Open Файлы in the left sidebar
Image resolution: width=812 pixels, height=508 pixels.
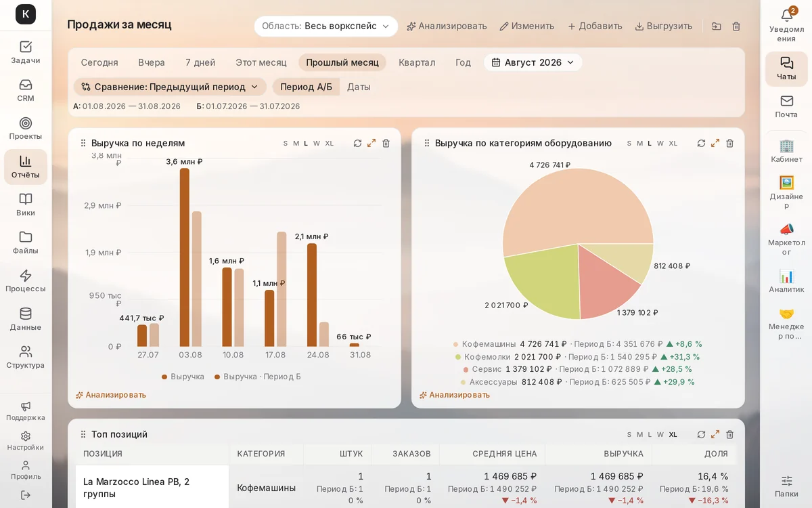pos(26,242)
